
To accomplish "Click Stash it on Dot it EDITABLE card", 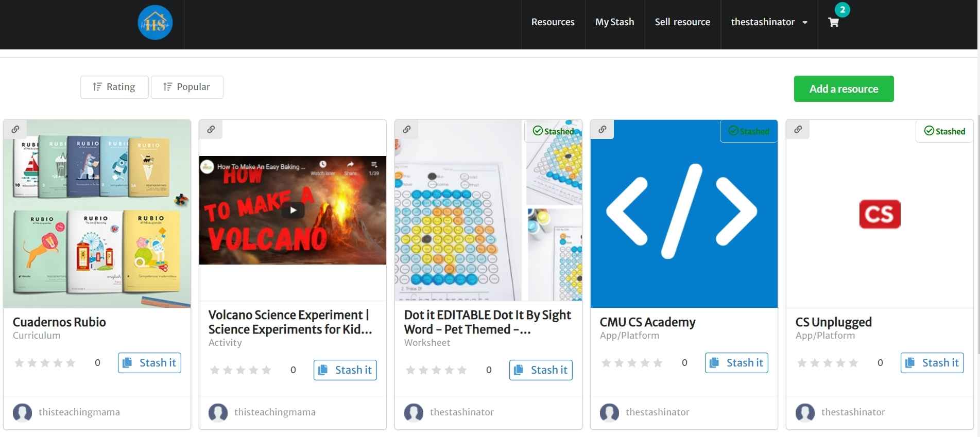I will pos(541,370).
